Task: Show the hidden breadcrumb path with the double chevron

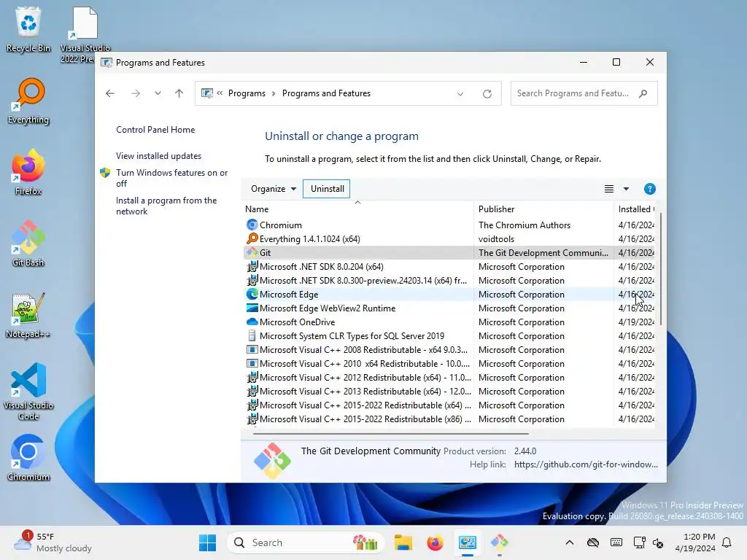Action: coord(220,93)
